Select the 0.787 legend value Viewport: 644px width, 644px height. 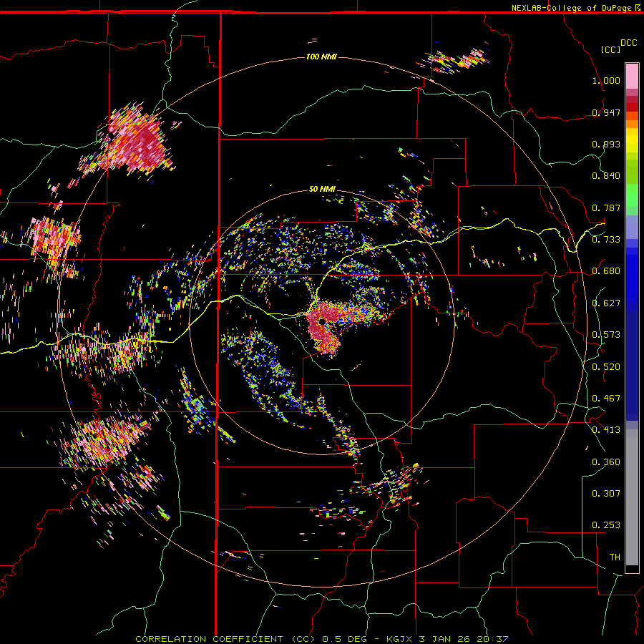[x=606, y=208]
